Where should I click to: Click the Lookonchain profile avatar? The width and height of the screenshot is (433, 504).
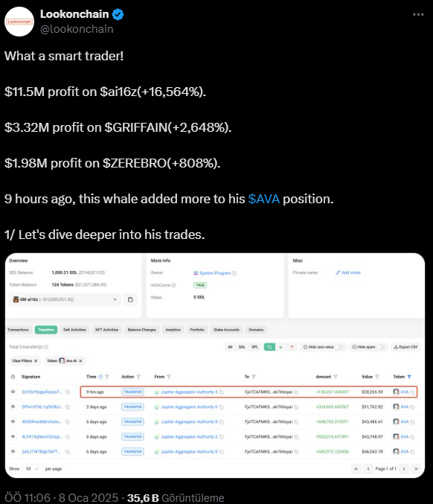[x=19, y=22]
